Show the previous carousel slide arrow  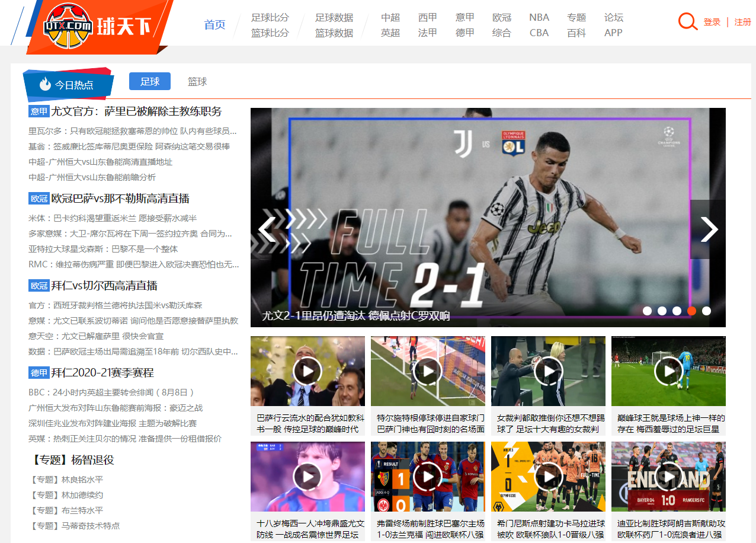(x=267, y=229)
